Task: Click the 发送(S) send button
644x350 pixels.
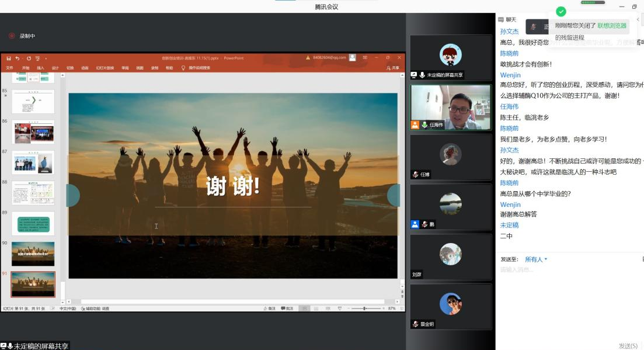Action: tap(628, 346)
